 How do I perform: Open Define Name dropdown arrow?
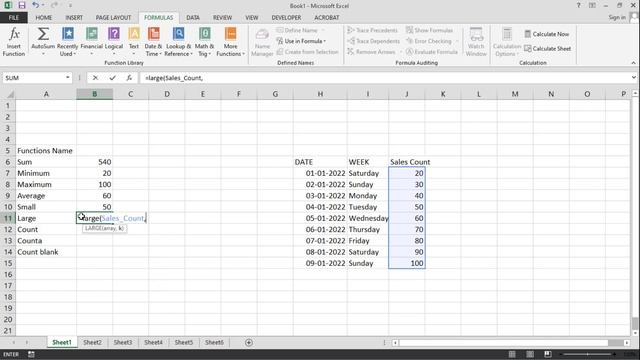[x=323, y=30]
